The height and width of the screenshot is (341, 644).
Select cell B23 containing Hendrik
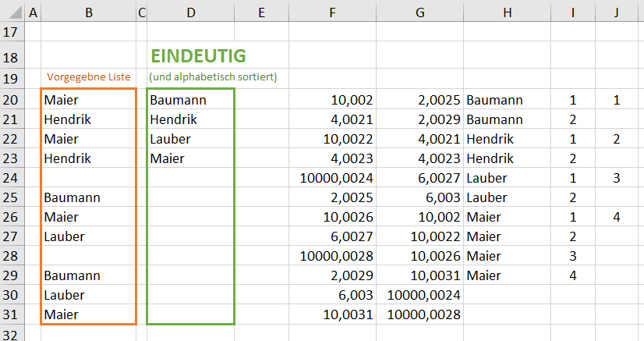(x=89, y=158)
